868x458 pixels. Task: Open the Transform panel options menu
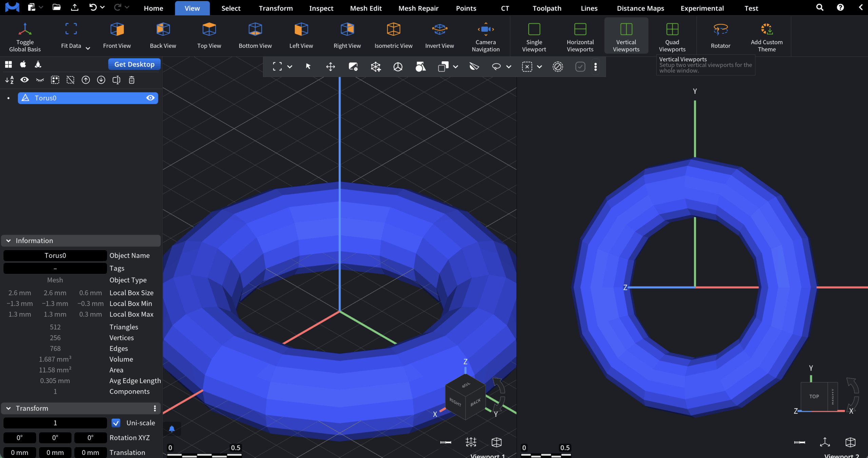[155, 408]
